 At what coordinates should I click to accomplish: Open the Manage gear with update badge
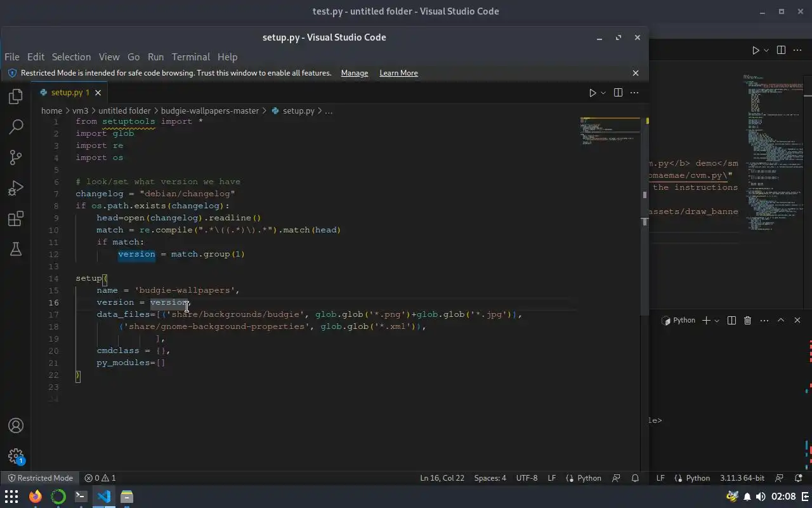pyautogui.click(x=16, y=456)
